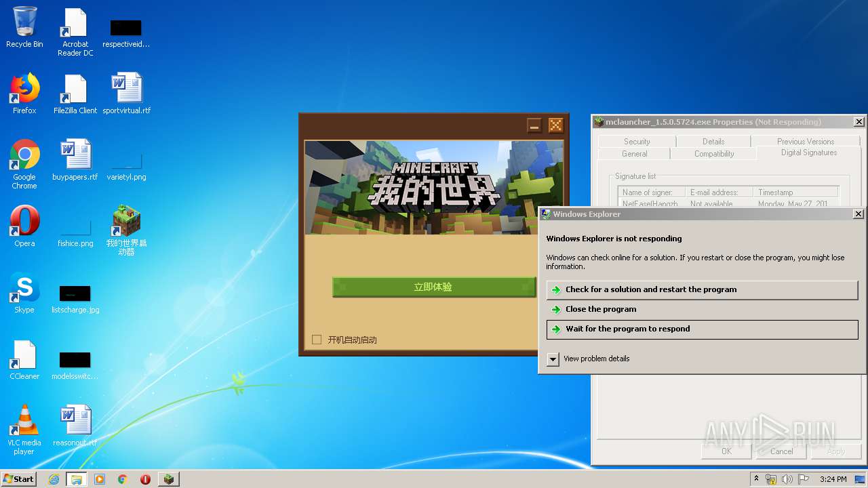Open Windows Explorer taskbar button
Image resolution: width=868 pixels, height=488 pixels.
(x=77, y=479)
